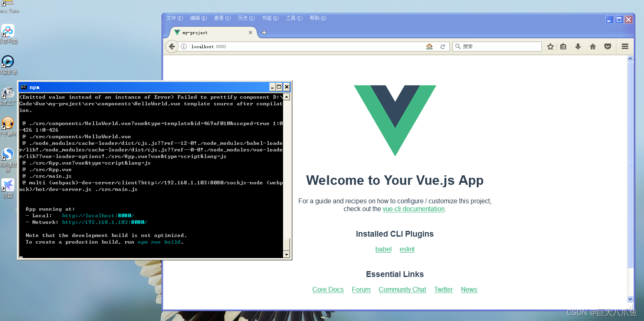Click browser page scrollbar down arrow
The image size is (644, 321).
pos(630,299)
